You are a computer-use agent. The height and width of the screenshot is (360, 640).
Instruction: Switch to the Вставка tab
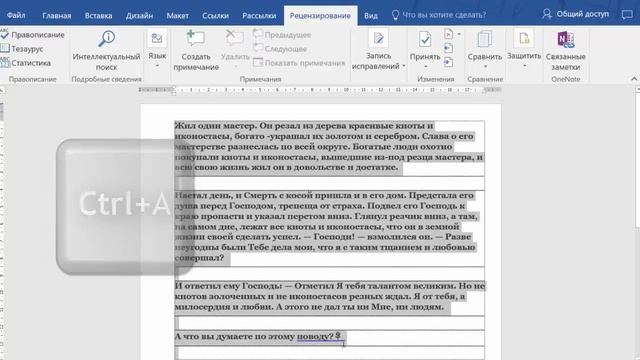click(x=98, y=16)
